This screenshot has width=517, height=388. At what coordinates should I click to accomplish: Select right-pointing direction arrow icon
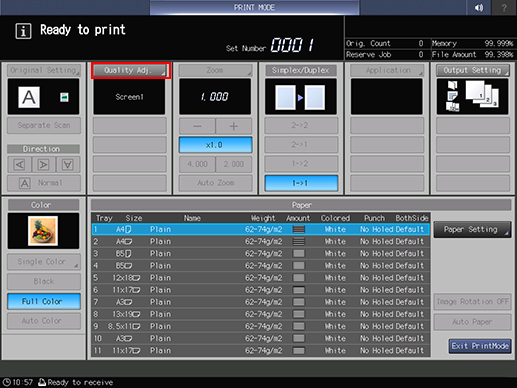43,164
